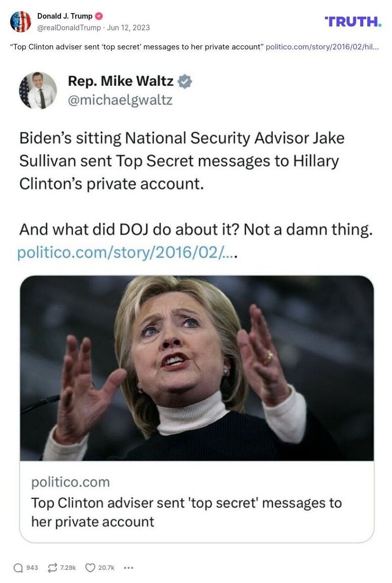
Task: Open the Donald J. Trump profile avatar
Action: point(21,22)
